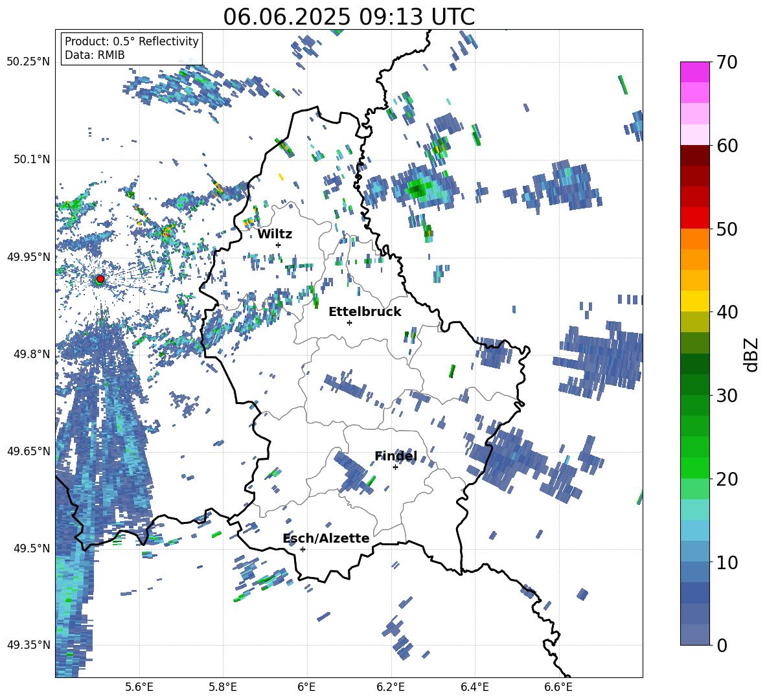
Task: Click the Findel station label
Action: pos(396,456)
